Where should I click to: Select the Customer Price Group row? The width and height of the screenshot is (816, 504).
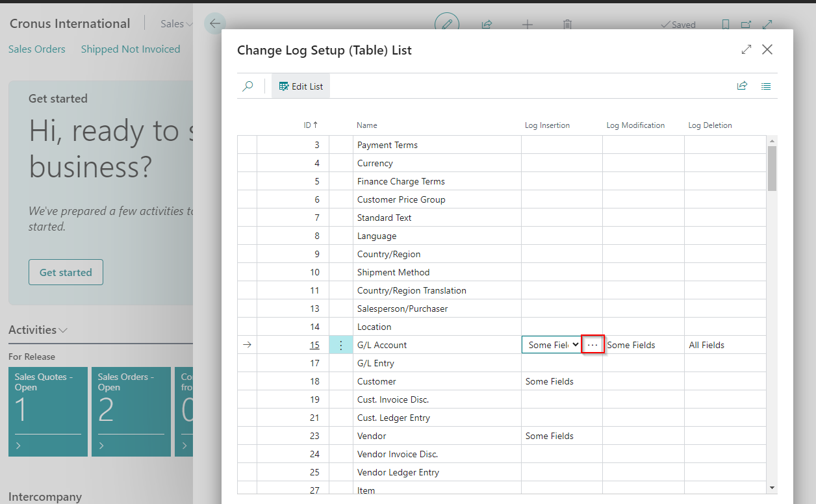pos(502,199)
